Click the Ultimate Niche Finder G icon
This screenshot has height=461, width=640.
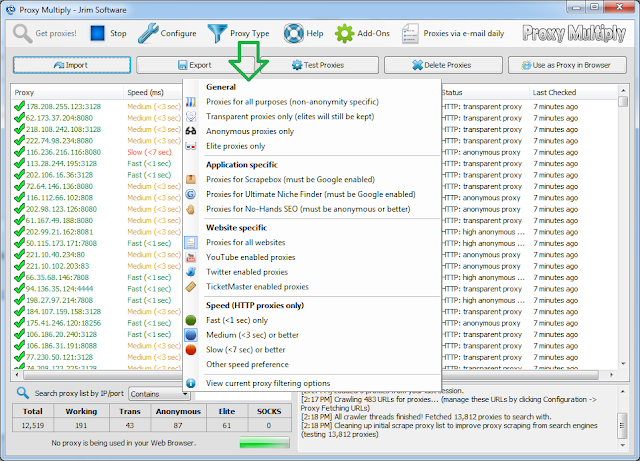tap(191, 194)
